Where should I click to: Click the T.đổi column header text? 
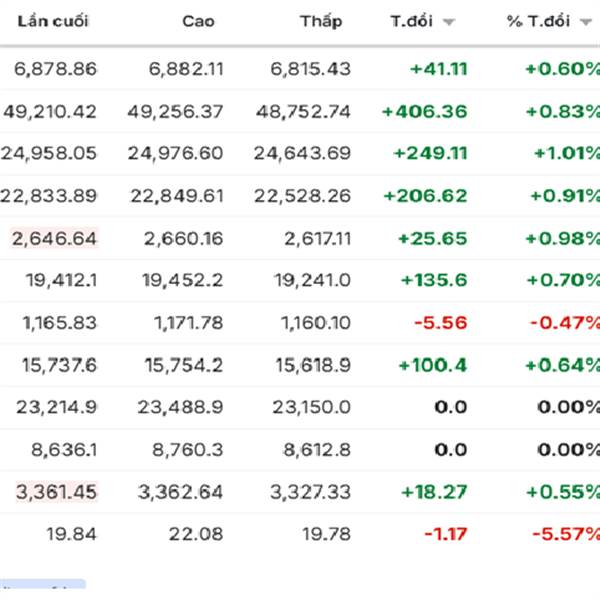pos(411,22)
